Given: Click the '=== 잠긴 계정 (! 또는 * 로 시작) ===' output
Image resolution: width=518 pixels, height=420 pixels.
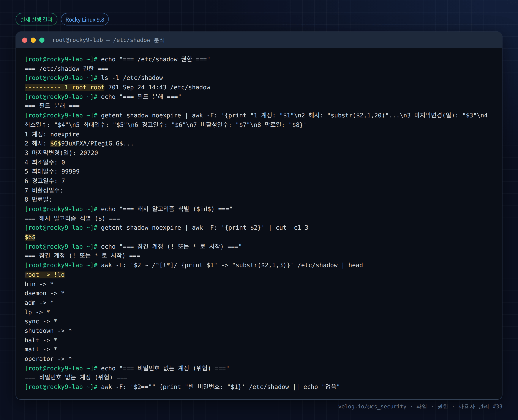Looking at the screenshot, I should pyautogui.click(x=82, y=256).
